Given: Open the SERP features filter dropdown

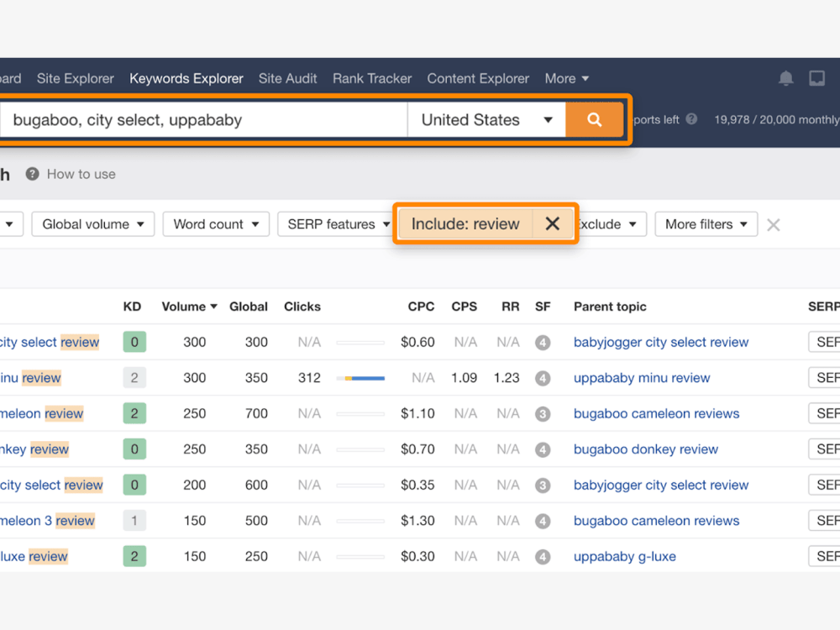Looking at the screenshot, I should point(338,224).
